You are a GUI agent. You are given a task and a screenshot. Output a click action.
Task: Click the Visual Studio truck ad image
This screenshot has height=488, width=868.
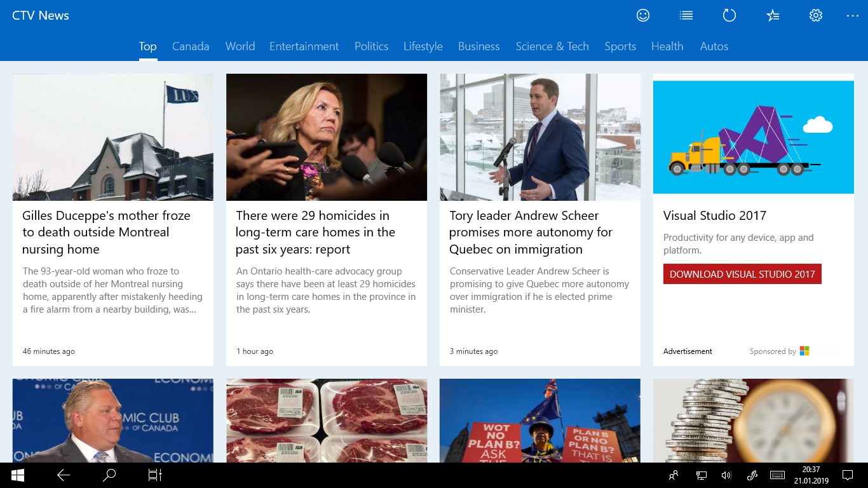754,137
